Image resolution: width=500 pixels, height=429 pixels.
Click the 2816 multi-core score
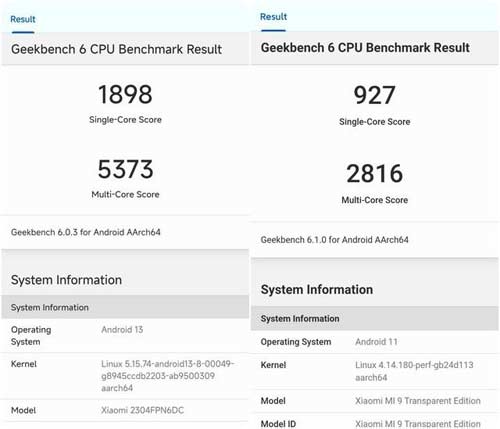pos(374,174)
